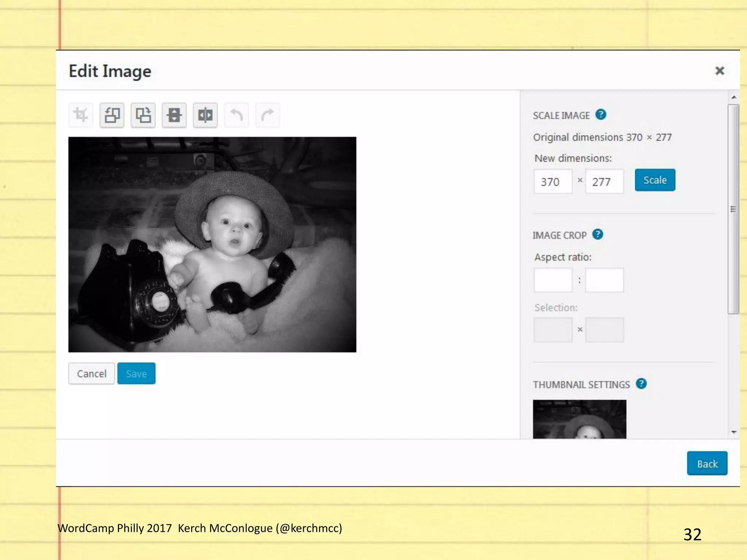The image size is (747, 560).
Task: Open Image Crop help icon
Action: pos(597,234)
